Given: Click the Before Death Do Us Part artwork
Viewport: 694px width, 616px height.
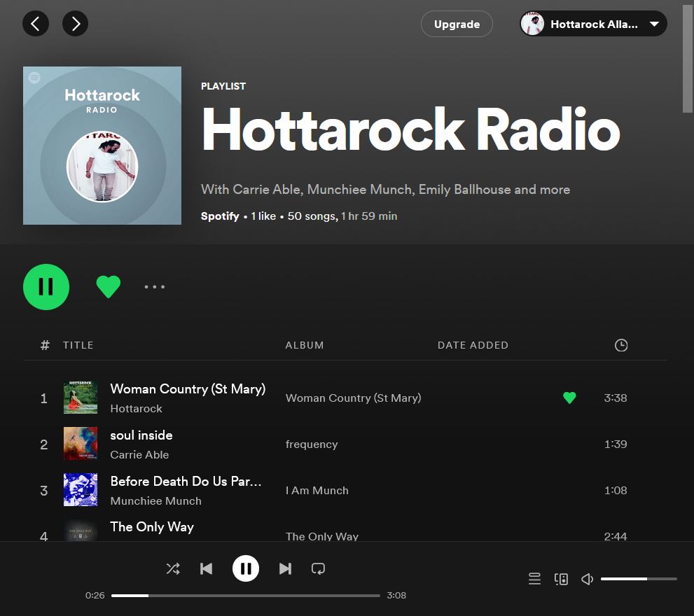Looking at the screenshot, I should 81,489.
